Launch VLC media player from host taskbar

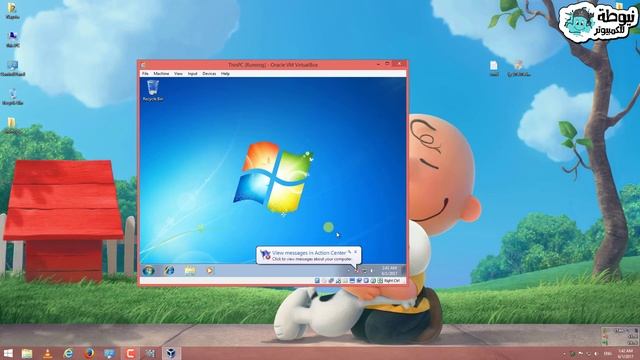[48, 353]
